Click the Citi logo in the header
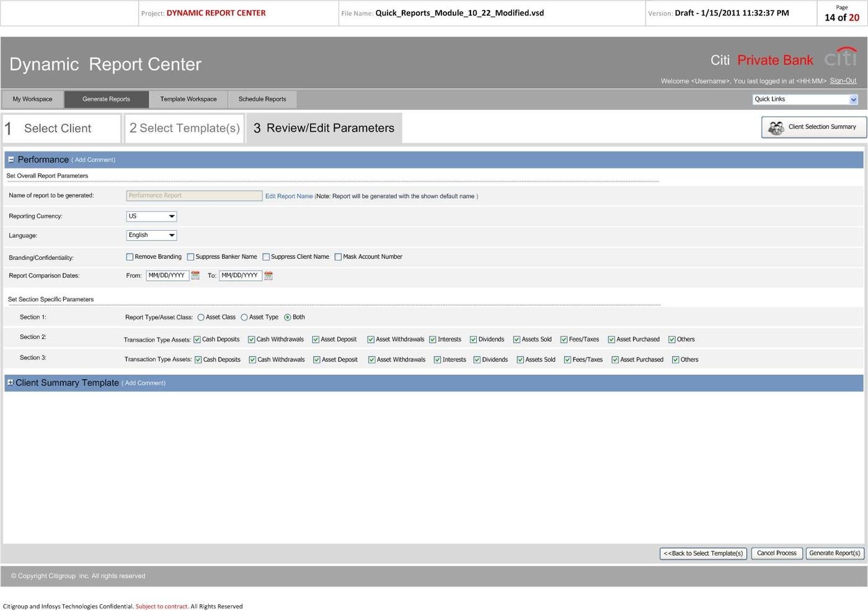868x611 pixels. (840, 58)
